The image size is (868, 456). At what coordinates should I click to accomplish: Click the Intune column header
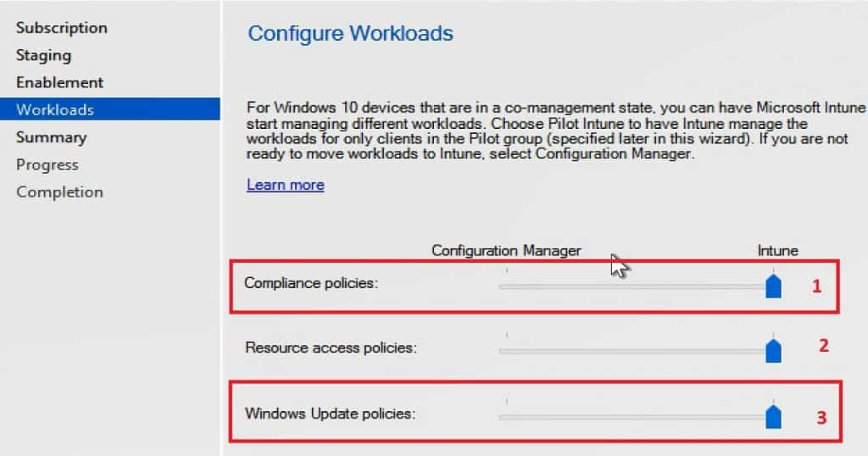(x=777, y=250)
